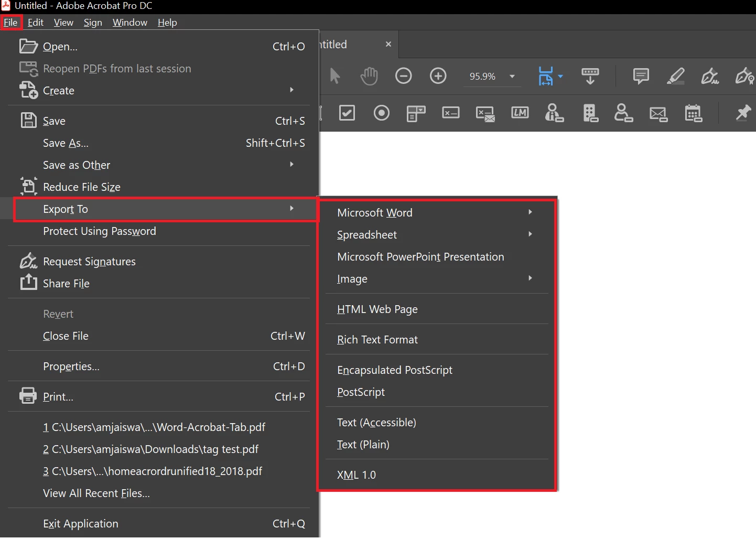Export as HTML Web Page
Viewport: 756px width, 539px height.
click(436, 309)
